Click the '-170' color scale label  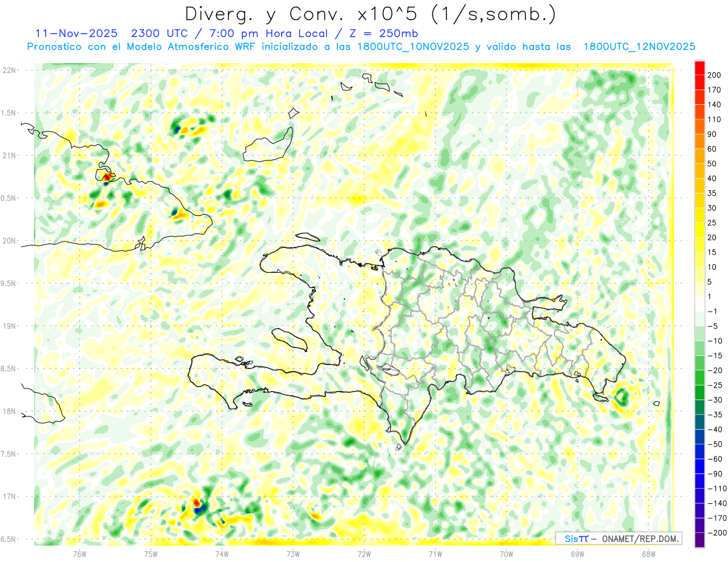[x=717, y=518]
